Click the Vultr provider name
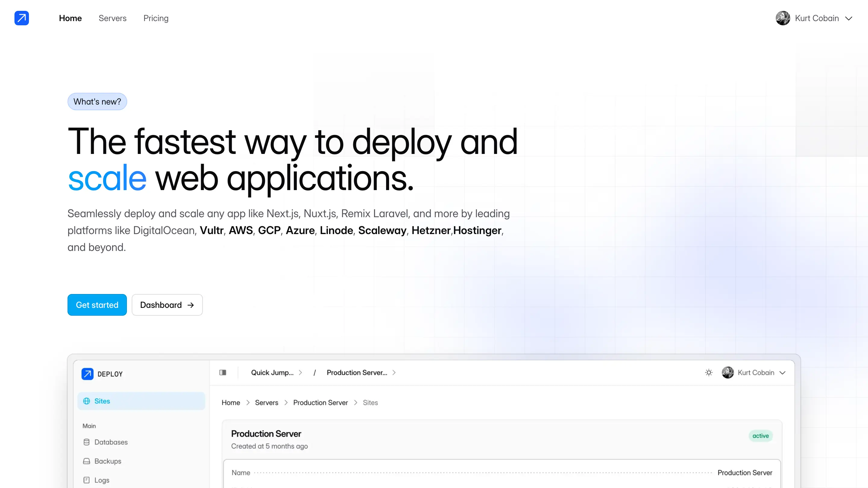 coord(212,230)
